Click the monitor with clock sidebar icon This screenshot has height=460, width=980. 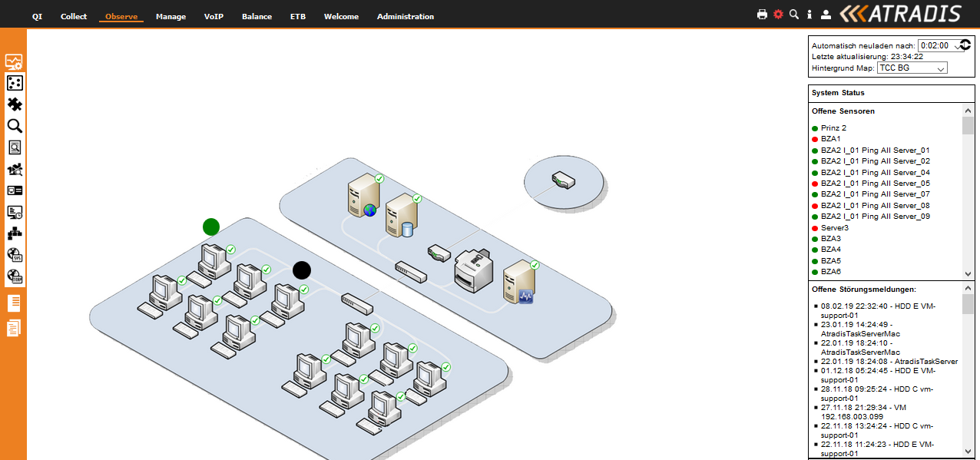pyautogui.click(x=14, y=211)
